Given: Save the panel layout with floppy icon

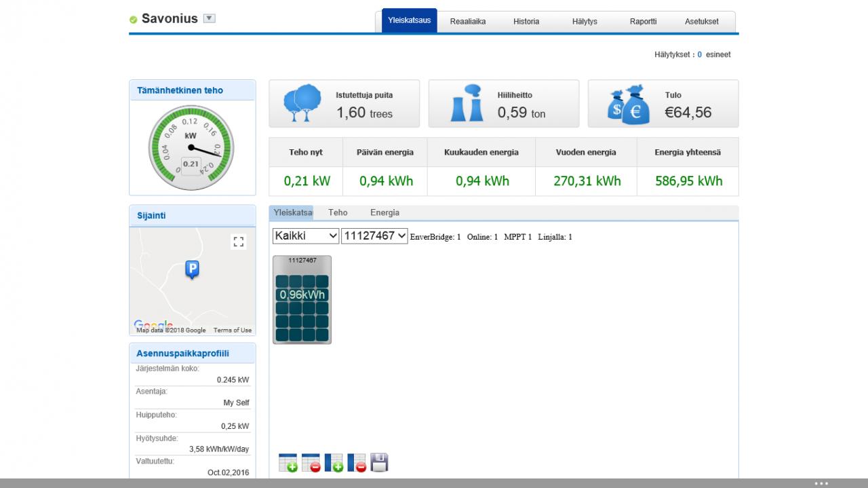Looking at the screenshot, I should coord(379,462).
